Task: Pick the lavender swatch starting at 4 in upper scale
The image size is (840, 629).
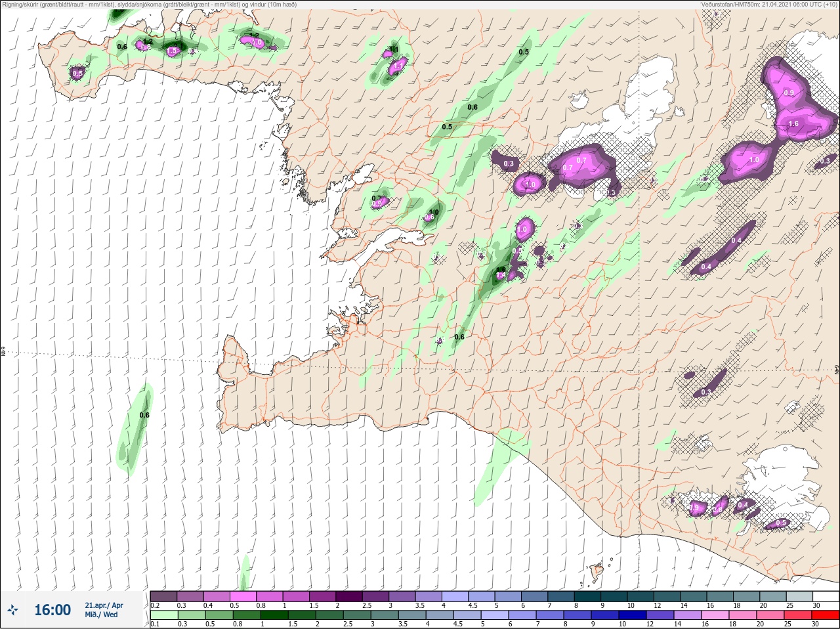Action: tap(455, 596)
